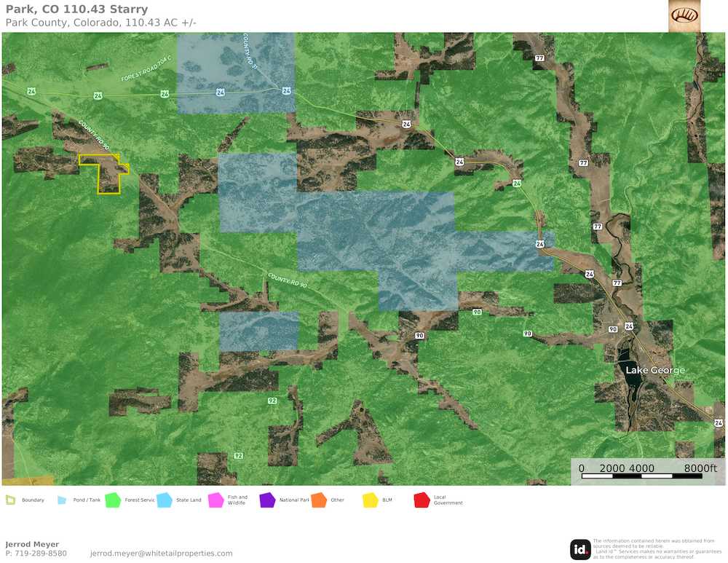Click the State Land blue legend swatch

[164, 500]
